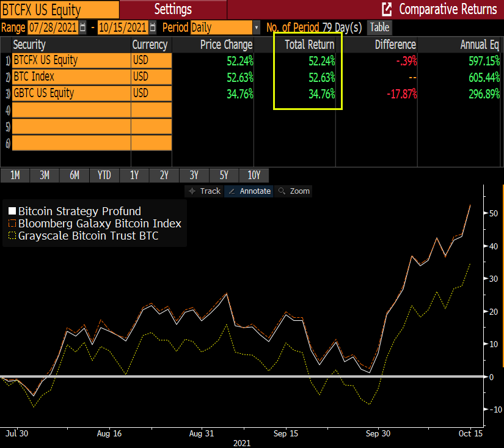Expand the Period Daily dropdown arrow

256,28
